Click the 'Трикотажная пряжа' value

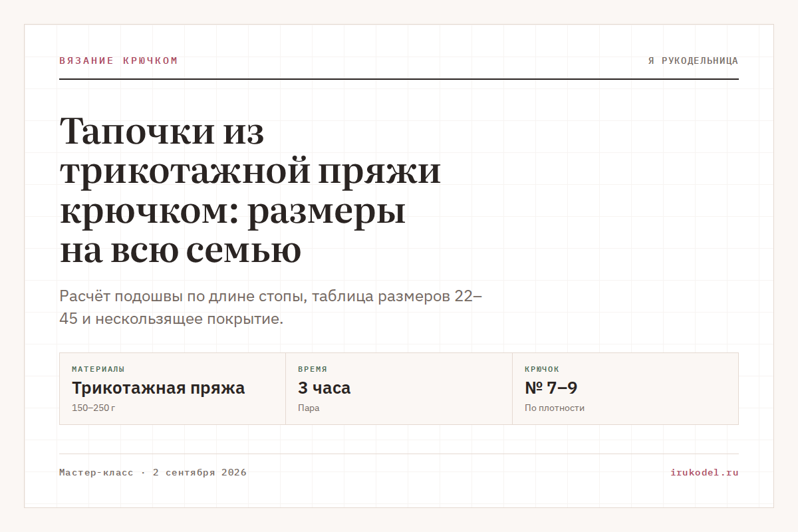pyautogui.click(x=158, y=388)
